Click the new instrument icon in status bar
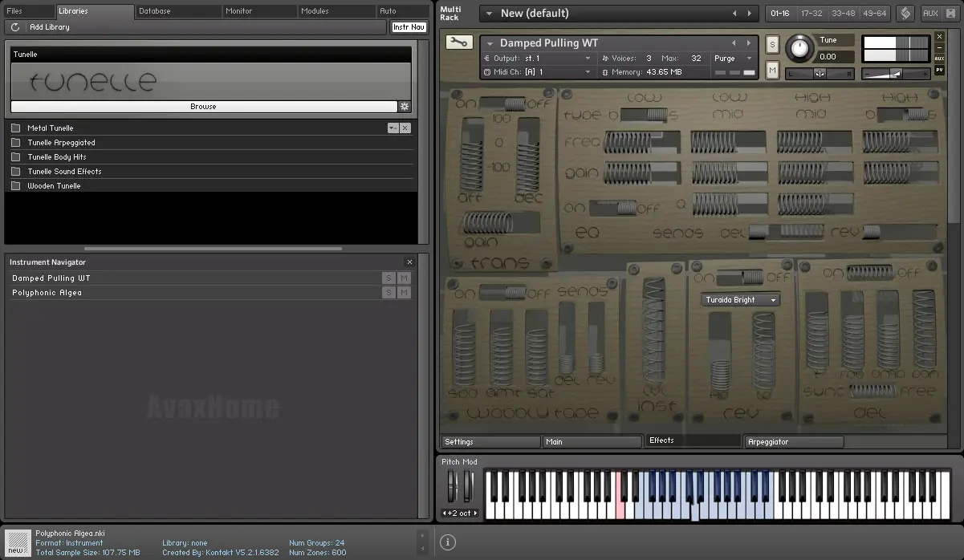Image resolution: width=964 pixels, height=560 pixels. click(18, 542)
